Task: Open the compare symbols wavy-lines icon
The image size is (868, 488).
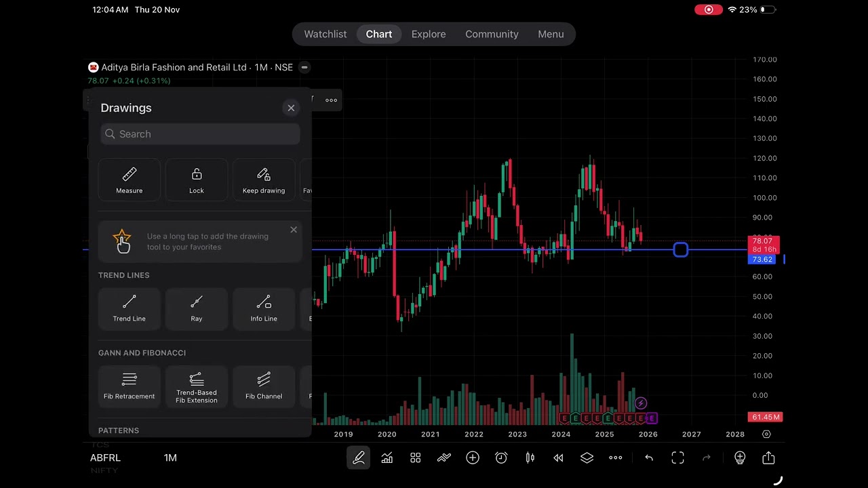Action: coord(444,458)
